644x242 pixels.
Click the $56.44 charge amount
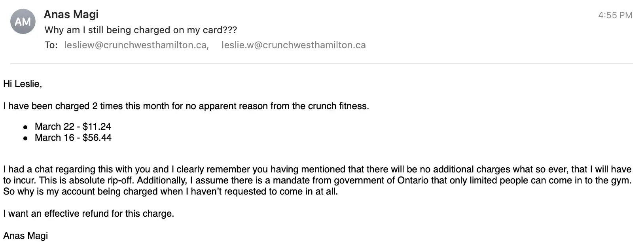pos(97,138)
